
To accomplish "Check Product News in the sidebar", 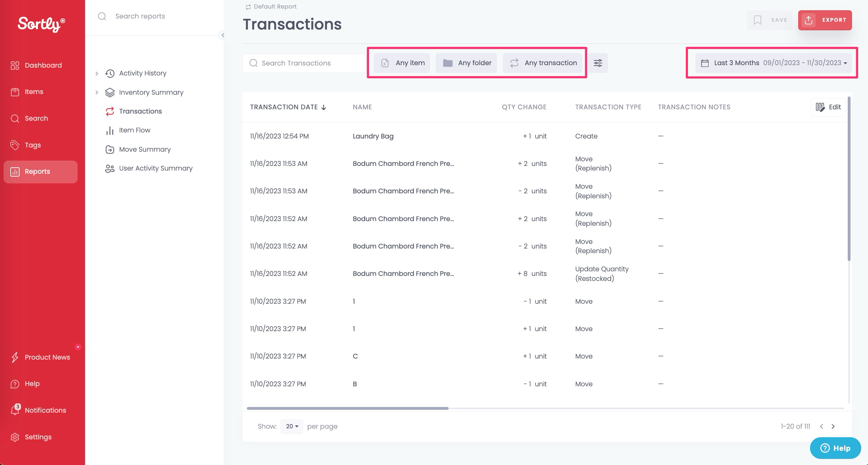I will pyautogui.click(x=47, y=357).
